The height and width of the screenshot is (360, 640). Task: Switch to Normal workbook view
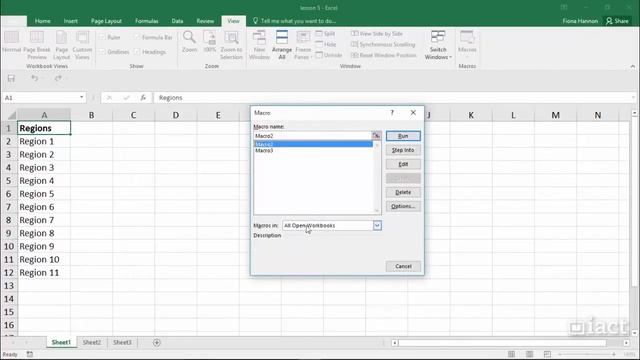pos(11,42)
